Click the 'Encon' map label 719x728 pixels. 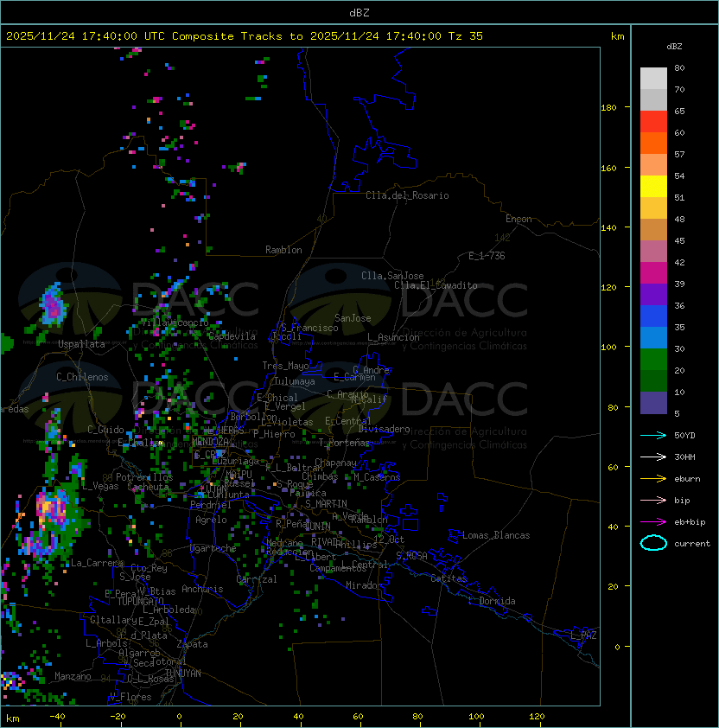[x=519, y=219]
